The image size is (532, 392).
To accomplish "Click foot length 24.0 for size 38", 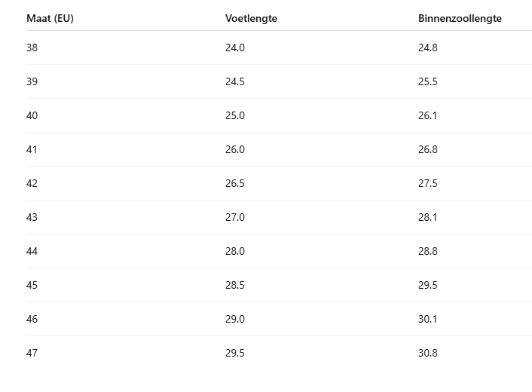I will [235, 47].
